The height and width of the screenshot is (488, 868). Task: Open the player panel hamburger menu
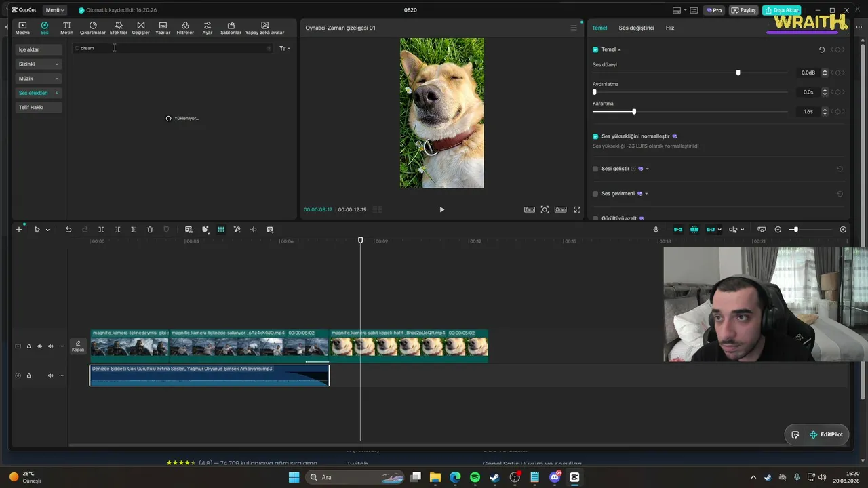click(574, 28)
